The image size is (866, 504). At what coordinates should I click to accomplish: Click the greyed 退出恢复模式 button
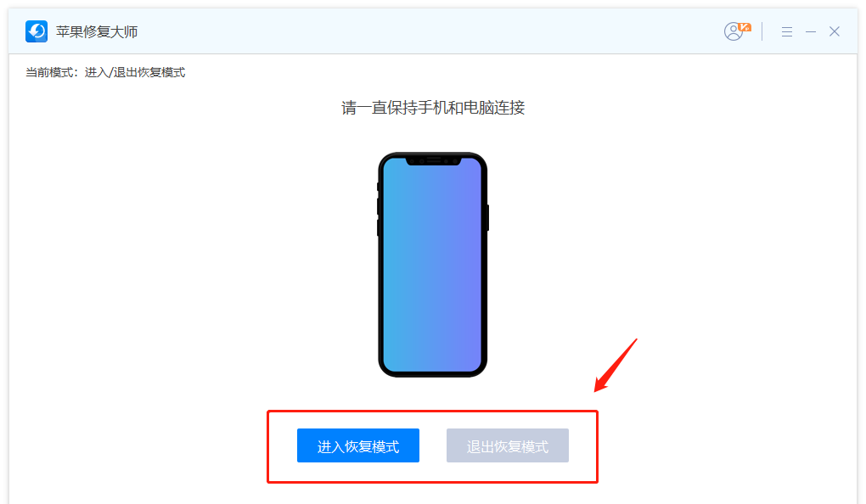pyautogui.click(x=508, y=445)
